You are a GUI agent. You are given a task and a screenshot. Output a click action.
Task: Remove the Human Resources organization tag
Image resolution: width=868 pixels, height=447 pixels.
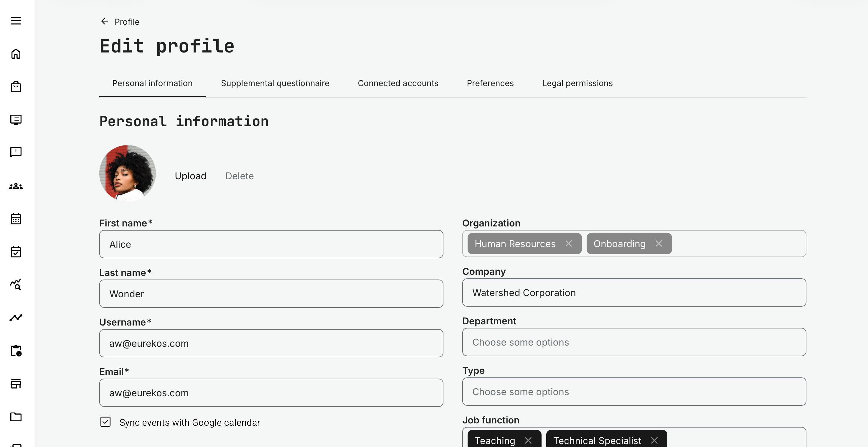(x=569, y=243)
